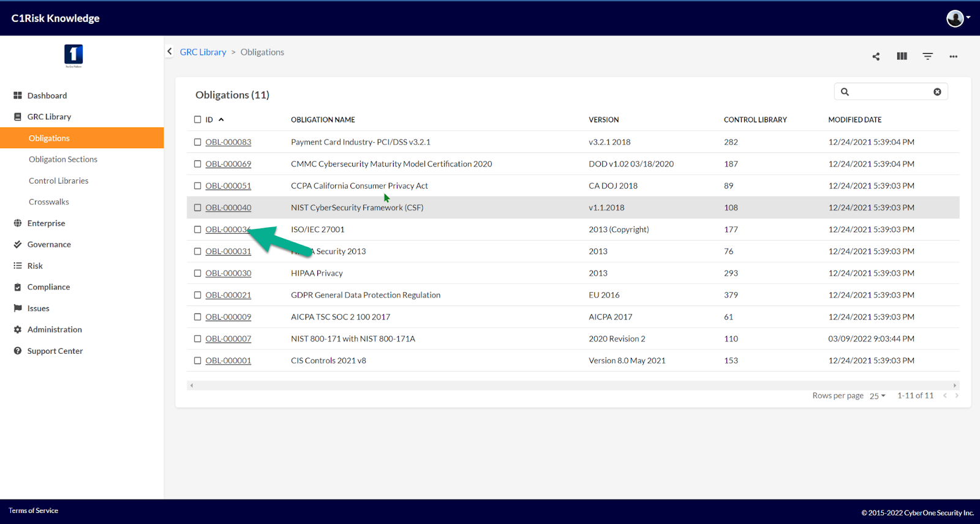Viewport: 980px width, 524px height.
Task: Select Dashboard in the sidebar
Action: (x=47, y=95)
